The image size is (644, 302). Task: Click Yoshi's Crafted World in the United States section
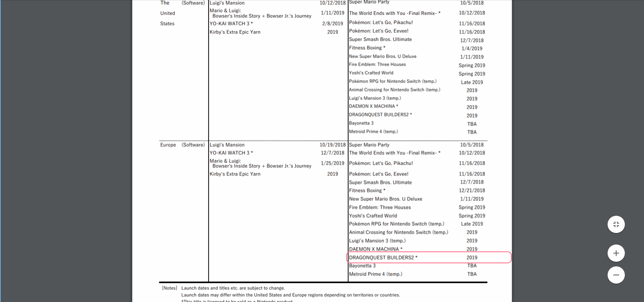371,73
